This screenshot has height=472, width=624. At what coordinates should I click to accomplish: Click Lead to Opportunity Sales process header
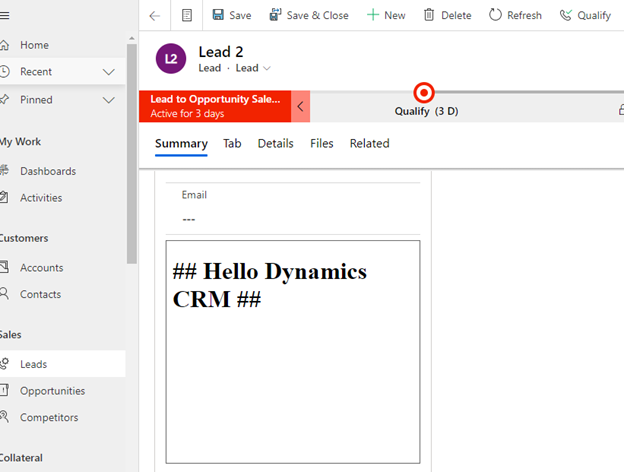coord(215,107)
